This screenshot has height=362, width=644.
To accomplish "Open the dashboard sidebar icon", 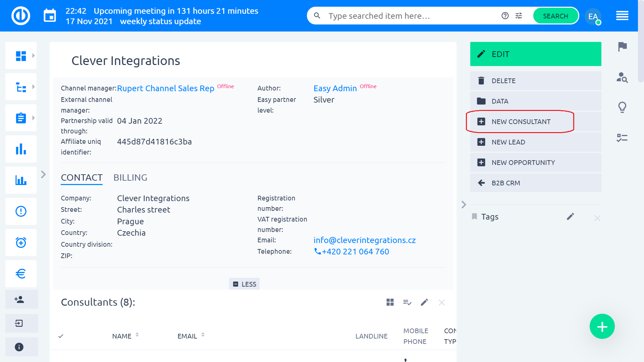I will (21, 56).
